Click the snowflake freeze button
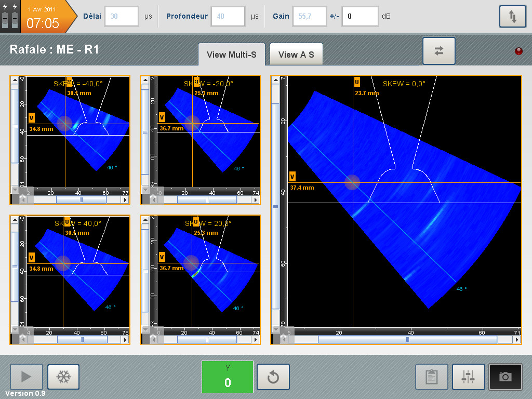 [63, 377]
